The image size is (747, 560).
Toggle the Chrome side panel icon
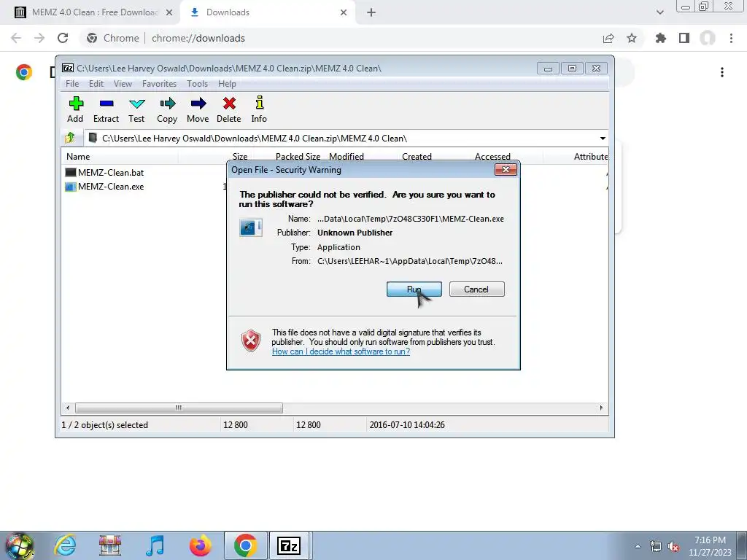click(684, 38)
